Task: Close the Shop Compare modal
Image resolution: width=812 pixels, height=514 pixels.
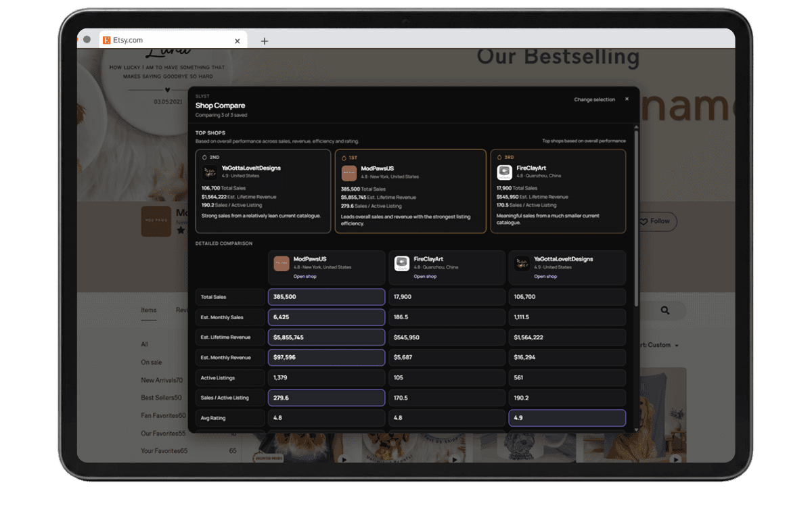Action: 627,99
